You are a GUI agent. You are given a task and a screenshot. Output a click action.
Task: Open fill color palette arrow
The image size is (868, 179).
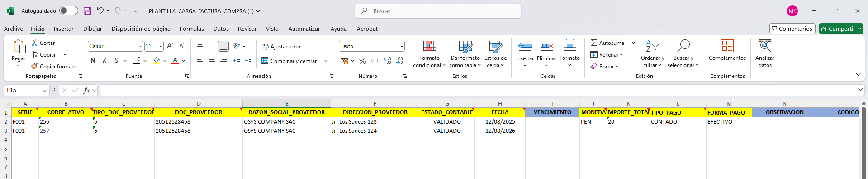165,61
